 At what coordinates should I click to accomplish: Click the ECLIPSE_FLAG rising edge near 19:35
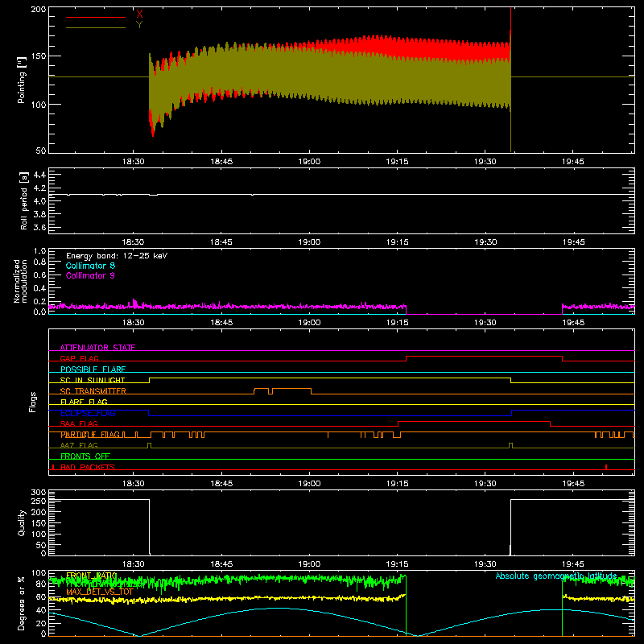512,413
